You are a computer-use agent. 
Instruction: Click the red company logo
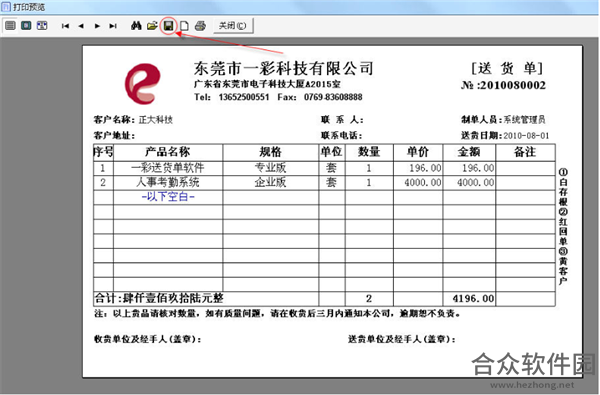(x=142, y=83)
